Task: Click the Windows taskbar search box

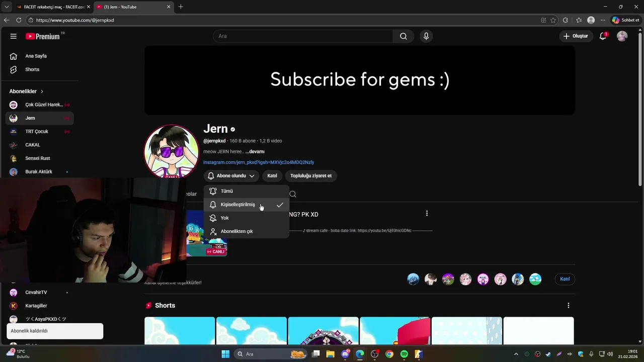Action: (x=271, y=354)
